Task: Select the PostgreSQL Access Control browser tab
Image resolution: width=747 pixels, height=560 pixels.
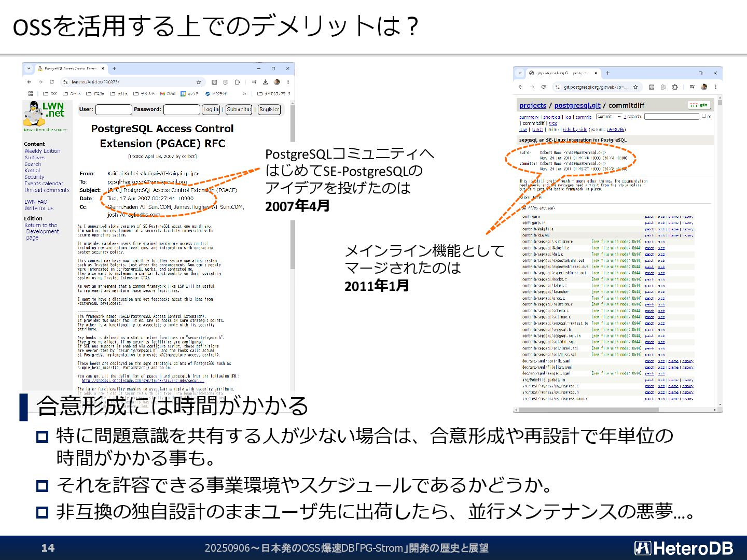Action: pos(71,68)
